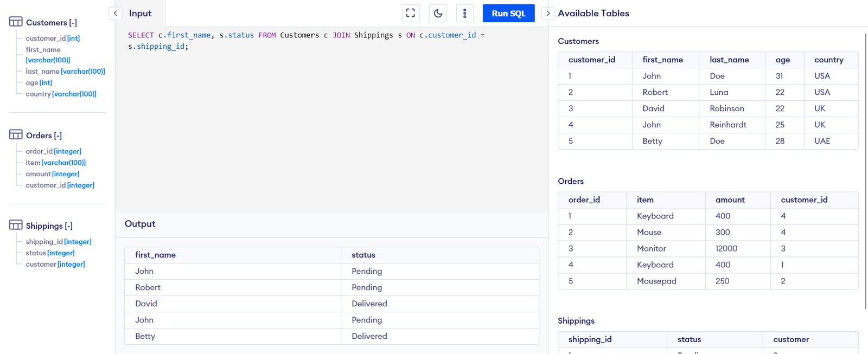Collapse the left schema sidebar with the chevron
Viewport: 868px width, 354px height.
(115, 13)
